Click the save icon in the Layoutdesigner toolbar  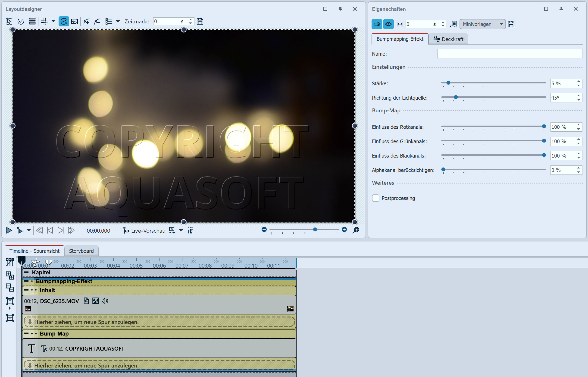click(200, 22)
